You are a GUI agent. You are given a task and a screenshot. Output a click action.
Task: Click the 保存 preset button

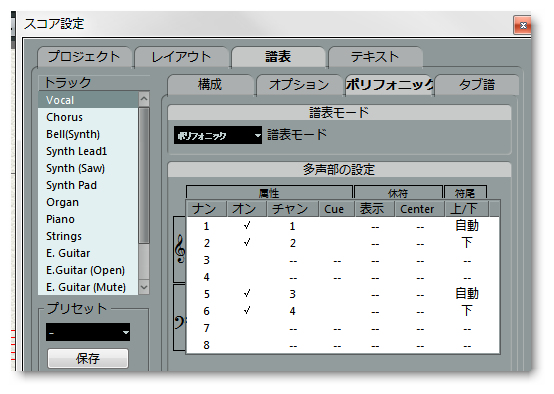coord(88,359)
